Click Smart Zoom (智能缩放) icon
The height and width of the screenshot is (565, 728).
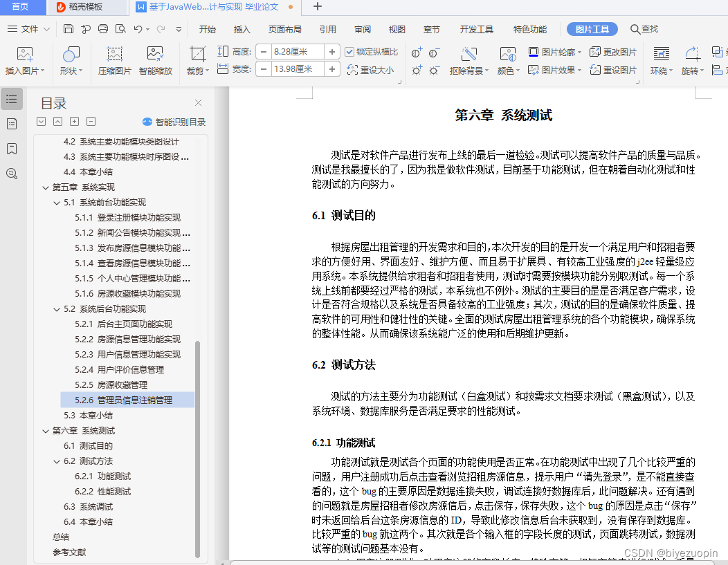[x=156, y=61]
